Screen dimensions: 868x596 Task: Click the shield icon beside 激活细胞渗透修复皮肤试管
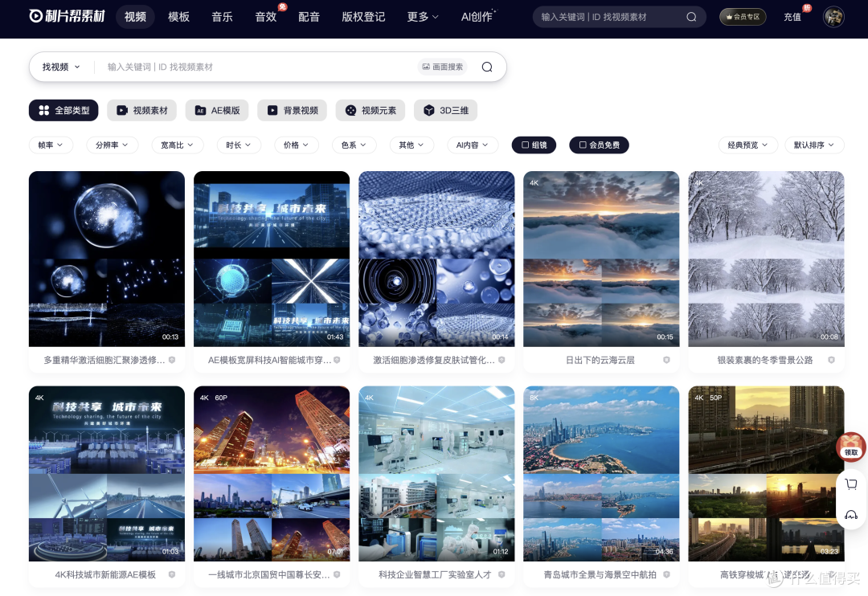(x=501, y=361)
